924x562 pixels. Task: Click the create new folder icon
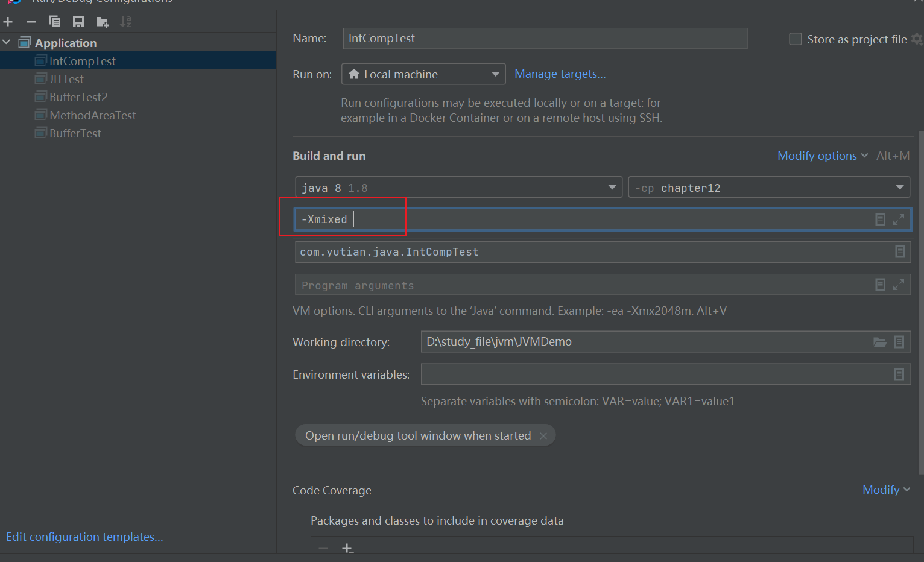[x=103, y=22]
